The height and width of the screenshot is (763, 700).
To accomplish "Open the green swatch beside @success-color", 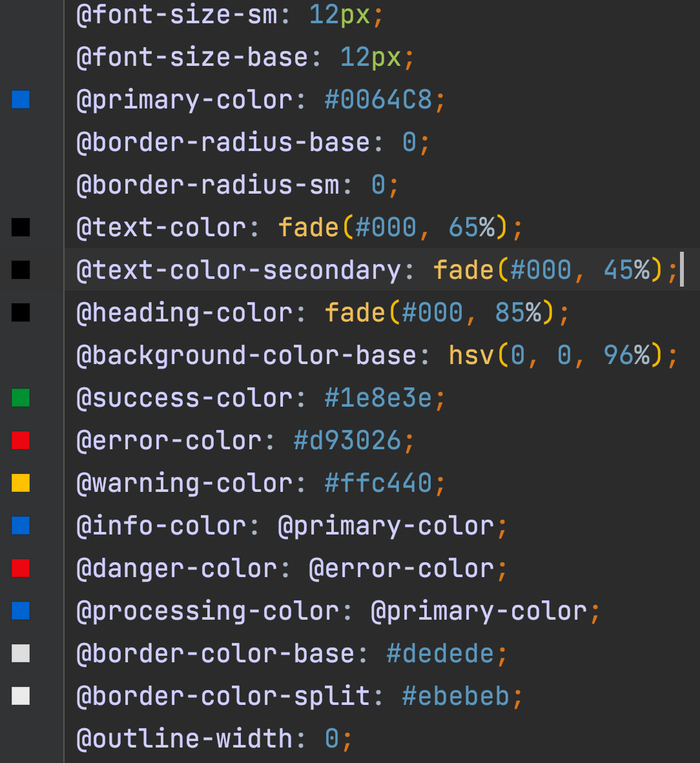I will pyautogui.click(x=21, y=398).
